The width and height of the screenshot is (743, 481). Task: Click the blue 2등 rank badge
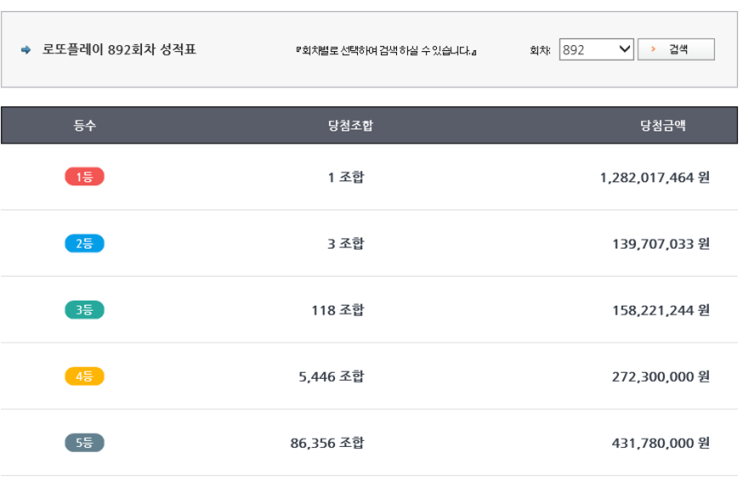click(84, 243)
